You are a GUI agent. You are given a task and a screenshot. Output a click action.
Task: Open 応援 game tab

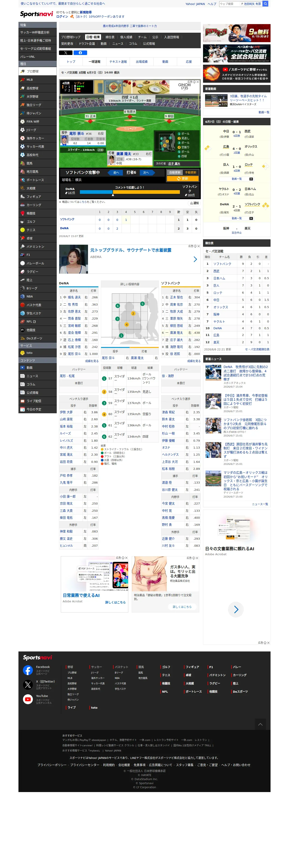(189, 62)
